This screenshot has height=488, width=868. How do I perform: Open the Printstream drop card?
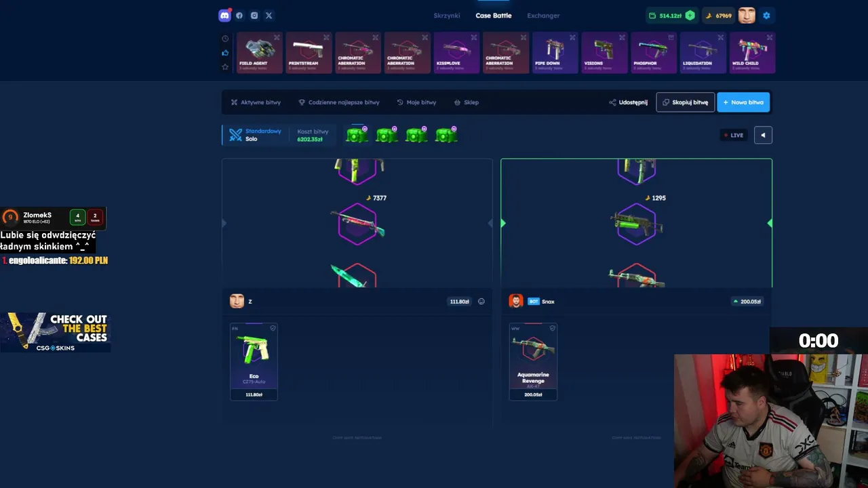(308, 52)
